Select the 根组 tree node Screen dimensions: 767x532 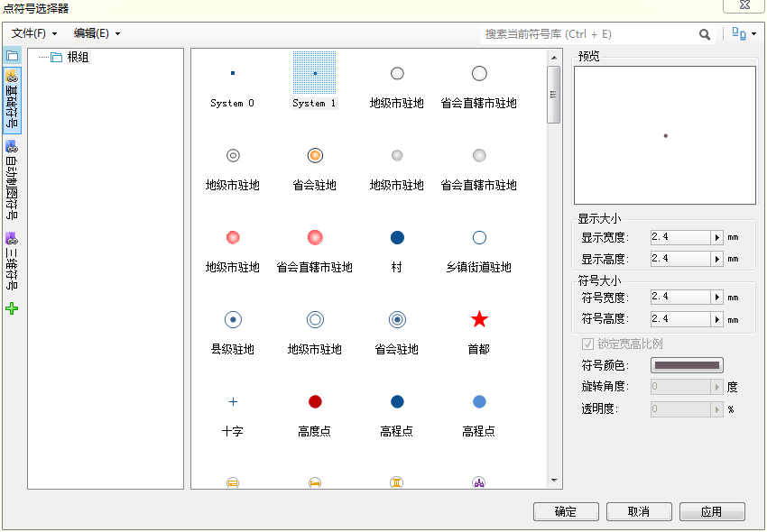pyautogui.click(x=78, y=57)
